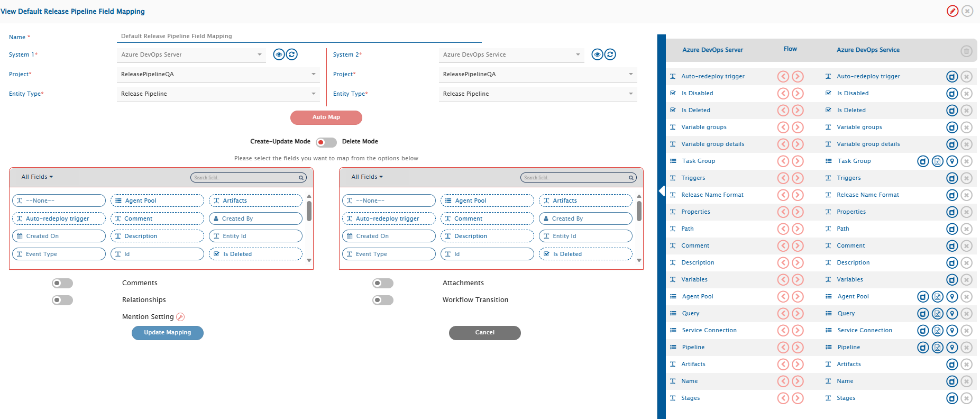Toggle the Comments switch on
Image resolution: width=980 pixels, height=419 pixels.
pyautogui.click(x=62, y=284)
